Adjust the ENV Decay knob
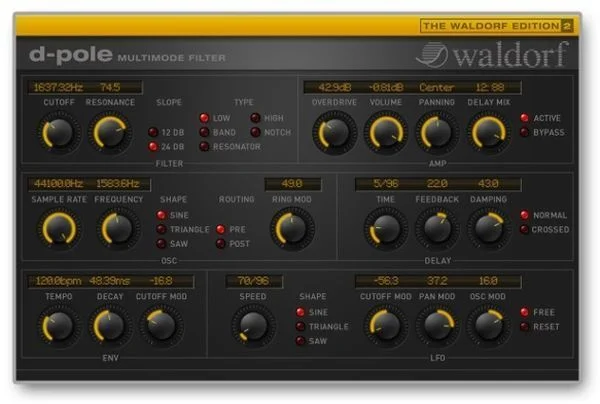 pyautogui.click(x=110, y=326)
